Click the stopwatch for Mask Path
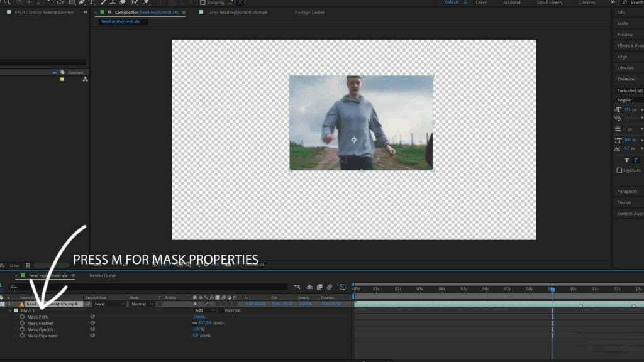Image resolution: width=644 pixels, height=362 pixels. (22, 317)
